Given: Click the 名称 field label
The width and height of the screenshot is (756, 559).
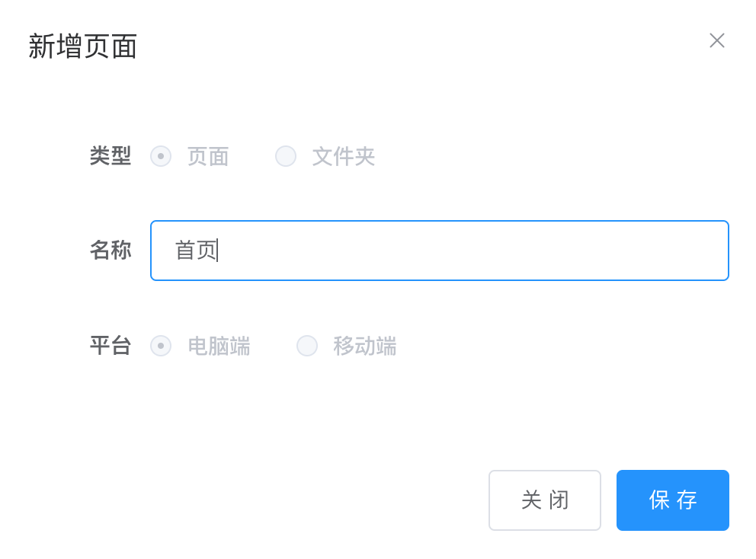Looking at the screenshot, I should pyautogui.click(x=110, y=250).
